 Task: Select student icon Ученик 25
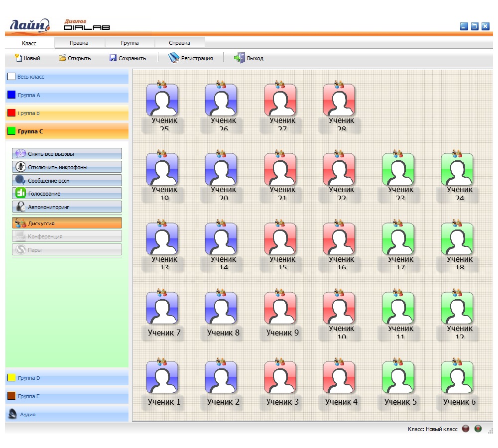(162, 100)
